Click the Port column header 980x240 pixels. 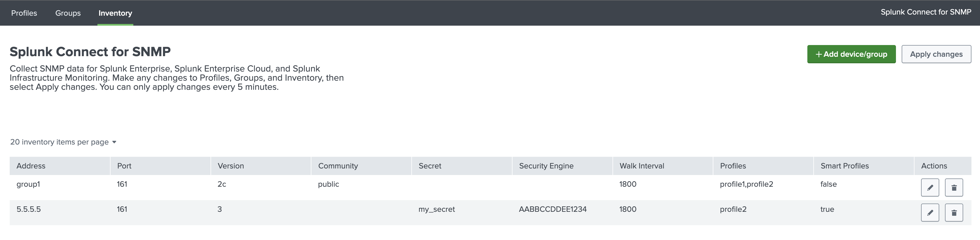click(161, 166)
